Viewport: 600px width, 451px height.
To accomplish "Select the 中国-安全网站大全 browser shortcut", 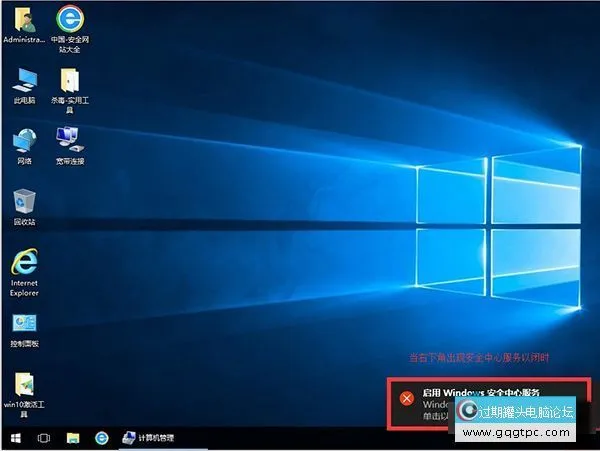I will [x=69, y=22].
